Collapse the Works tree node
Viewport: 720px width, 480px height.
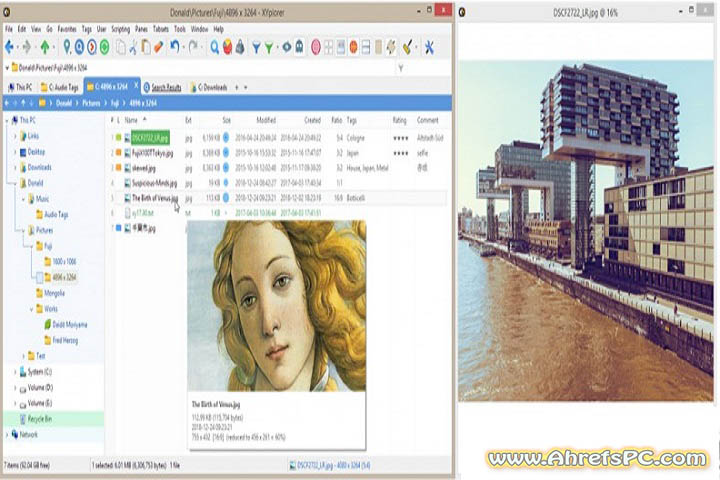[32, 309]
